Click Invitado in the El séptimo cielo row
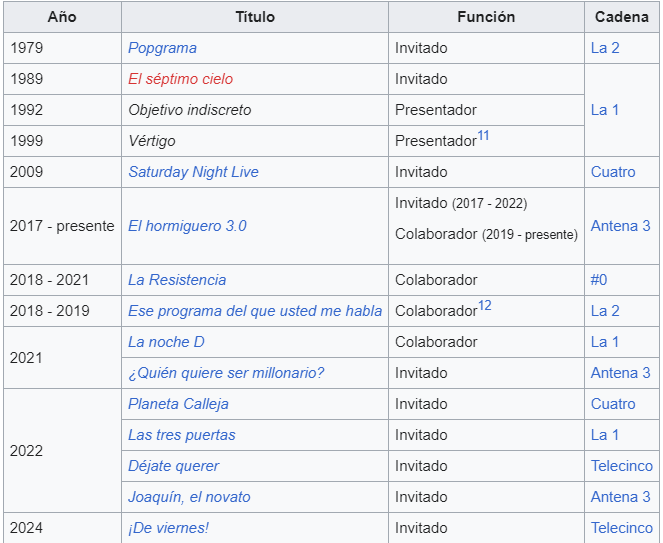Screen dimensions: 663x543 click(x=421, y=79)
